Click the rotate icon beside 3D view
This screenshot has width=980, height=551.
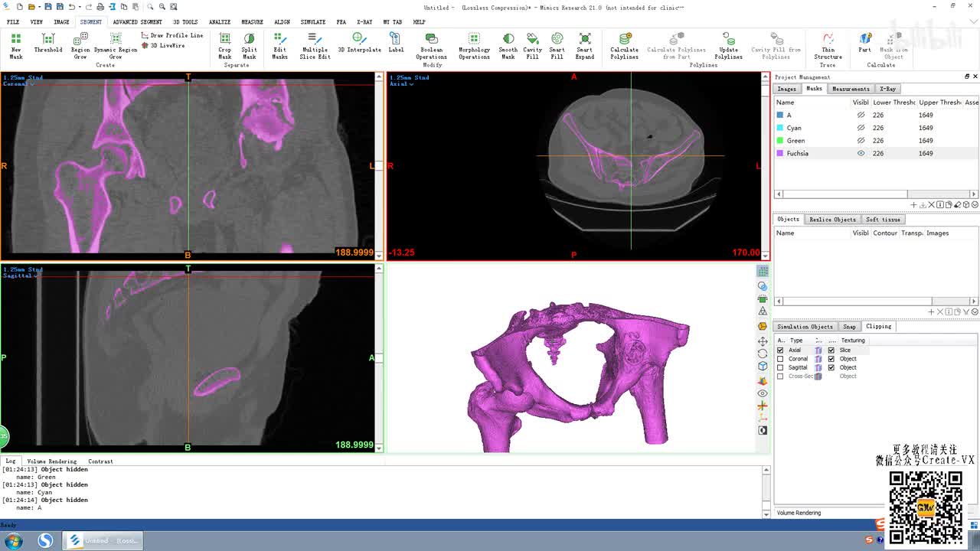pos(763,354)
